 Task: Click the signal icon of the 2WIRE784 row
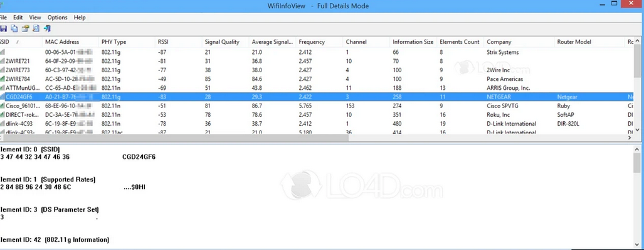pos(2,79)
